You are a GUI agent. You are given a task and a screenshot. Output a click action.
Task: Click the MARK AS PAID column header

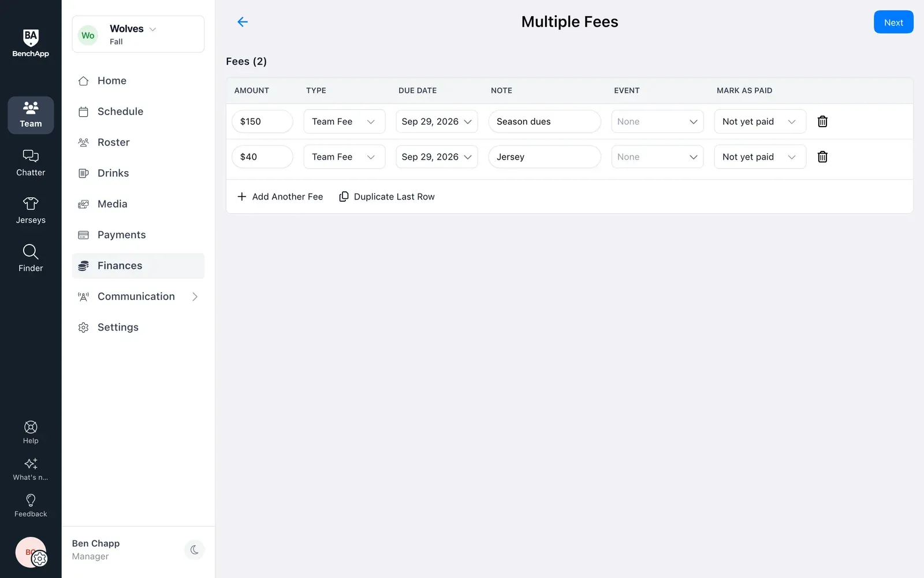click(744, 91)
